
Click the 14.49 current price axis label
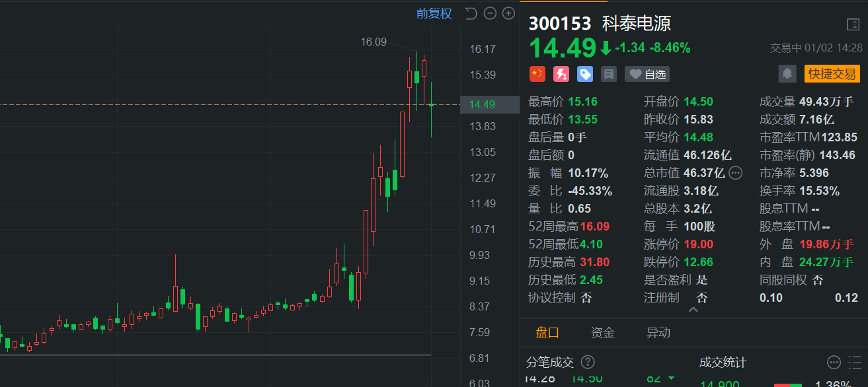(482, 104)
